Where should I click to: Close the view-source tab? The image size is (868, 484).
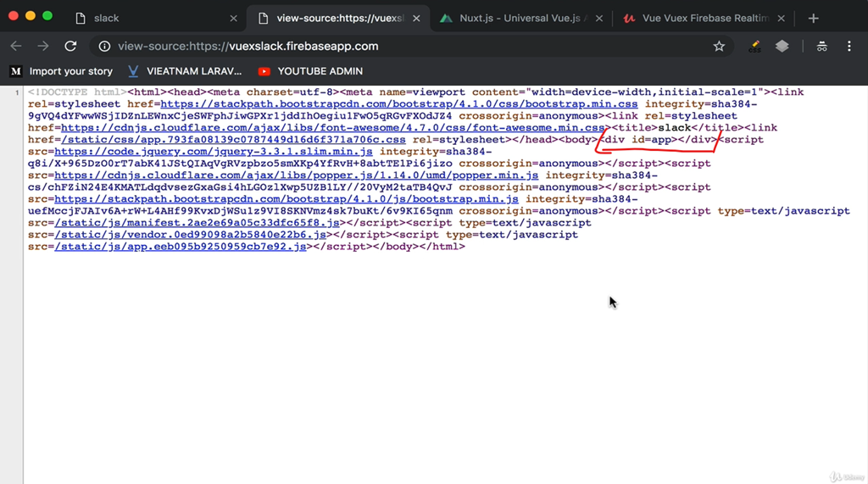click(416, 19)
